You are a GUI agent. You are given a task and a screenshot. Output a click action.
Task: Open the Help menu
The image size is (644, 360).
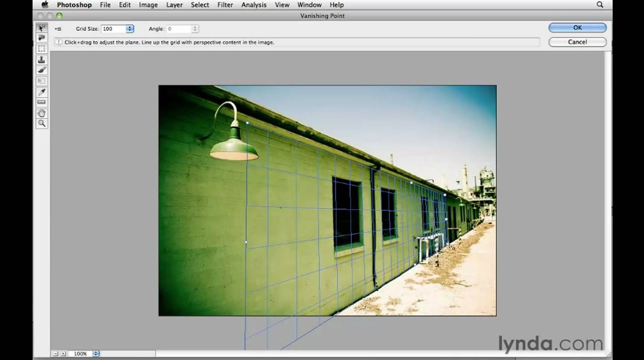[x=337, y=5]
